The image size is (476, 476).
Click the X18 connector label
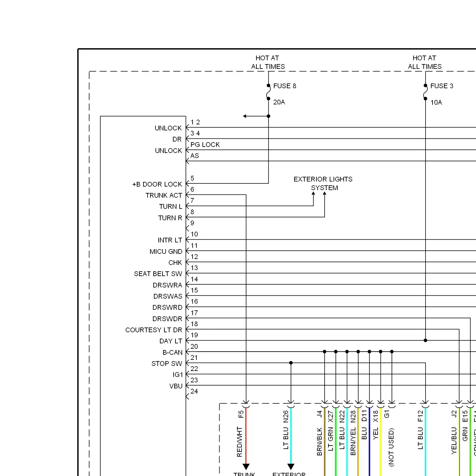(x=375, y=417)
